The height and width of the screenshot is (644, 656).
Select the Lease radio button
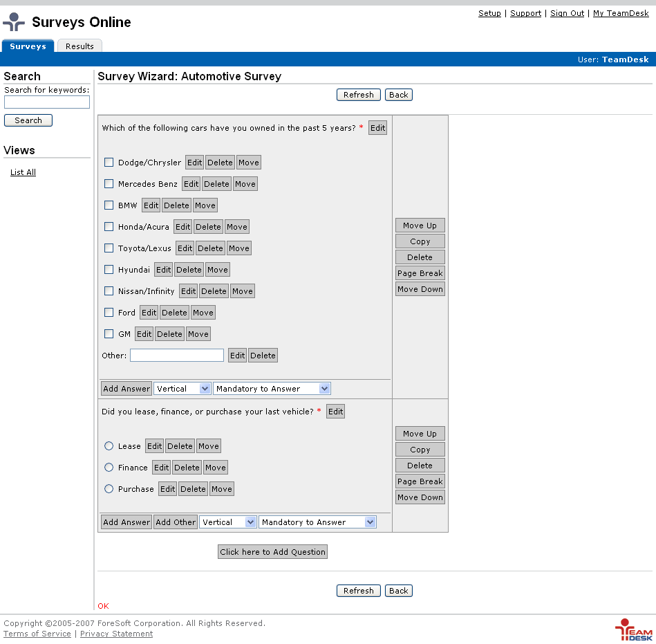[x=109, y=446]
